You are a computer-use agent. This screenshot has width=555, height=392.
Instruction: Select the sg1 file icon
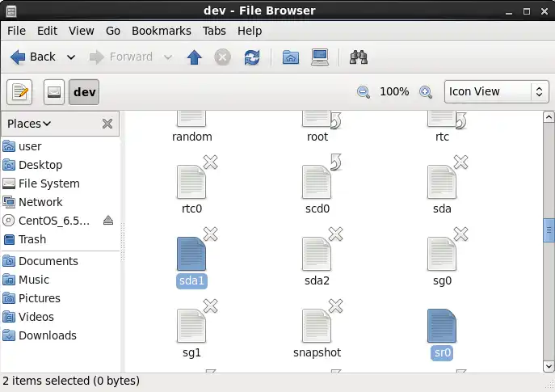(x=191, y=326)
